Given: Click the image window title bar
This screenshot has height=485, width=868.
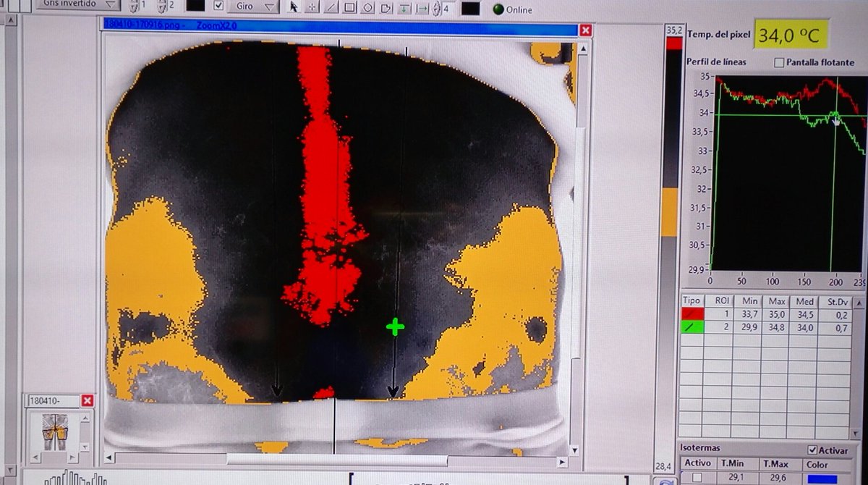Looking at the screenshot, I should coord(340,28).
